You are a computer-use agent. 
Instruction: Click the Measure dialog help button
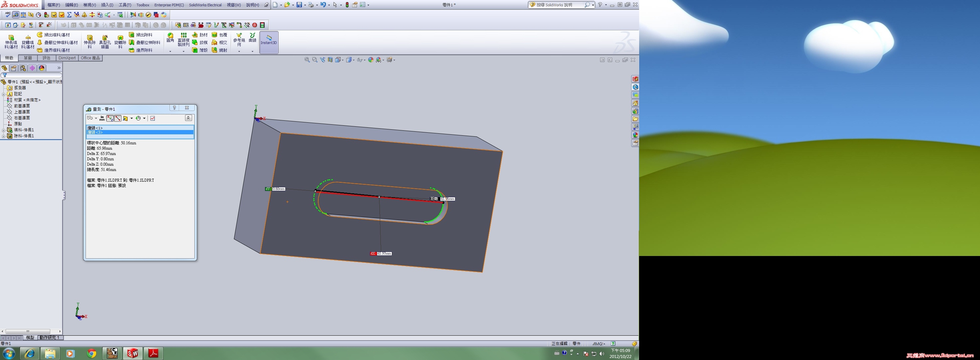tap(174, 108)
